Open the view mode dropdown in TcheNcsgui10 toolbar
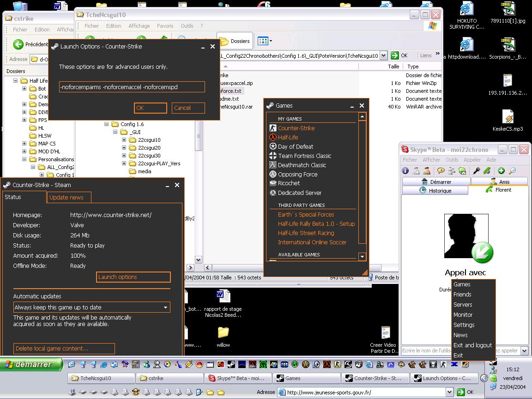Screen dimensions: 532x399 point(271,41)
